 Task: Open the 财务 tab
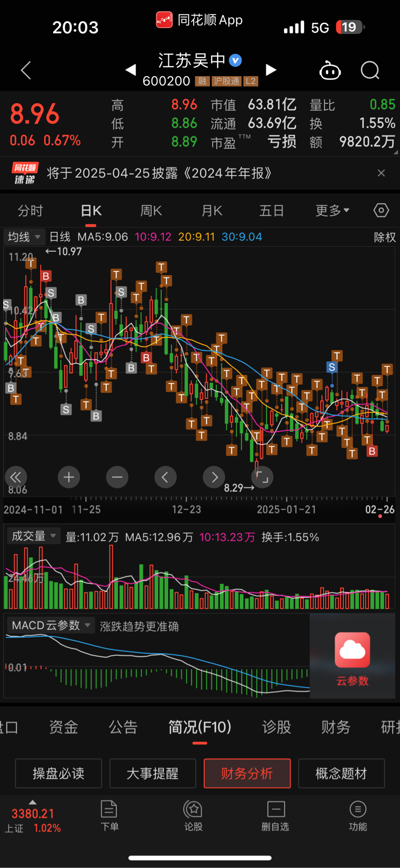pos(336,727)
